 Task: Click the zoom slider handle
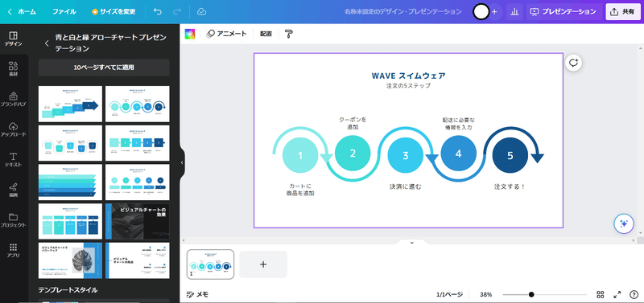click(531, 294)
